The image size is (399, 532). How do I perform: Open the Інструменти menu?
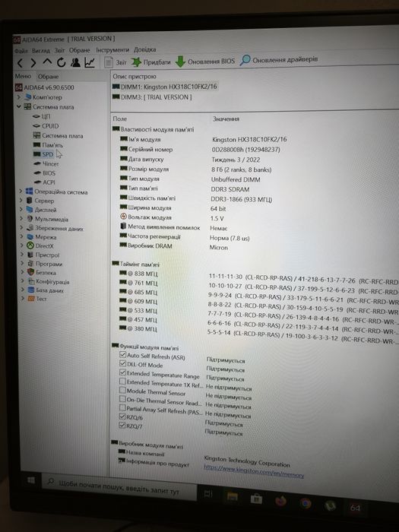(x=112, y=50)
